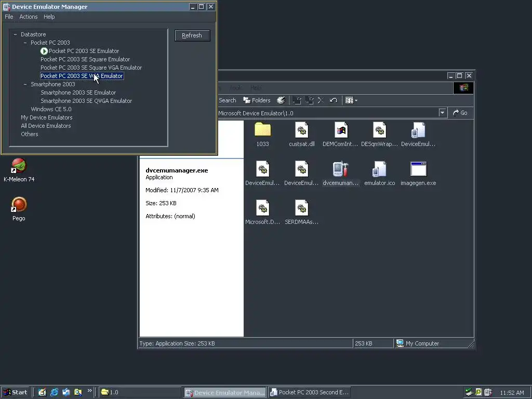Select the DeviceEmul file left of dvcemumanager

pos(302,169)
